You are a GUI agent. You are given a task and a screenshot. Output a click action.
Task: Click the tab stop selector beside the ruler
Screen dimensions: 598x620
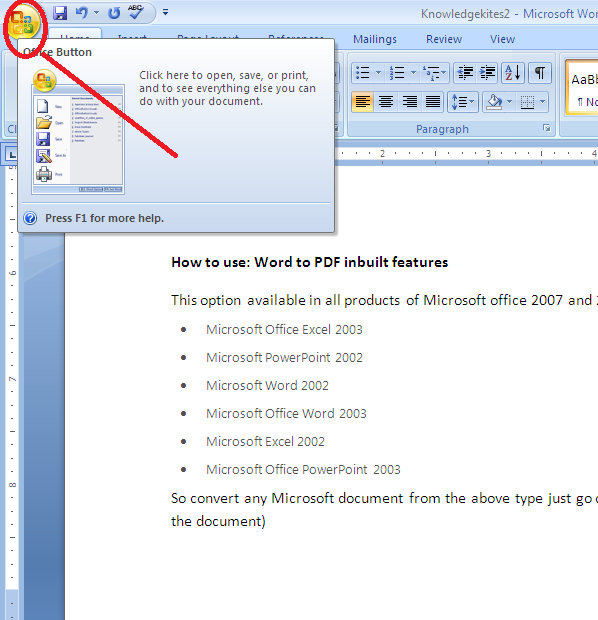[x=11, y=154]
